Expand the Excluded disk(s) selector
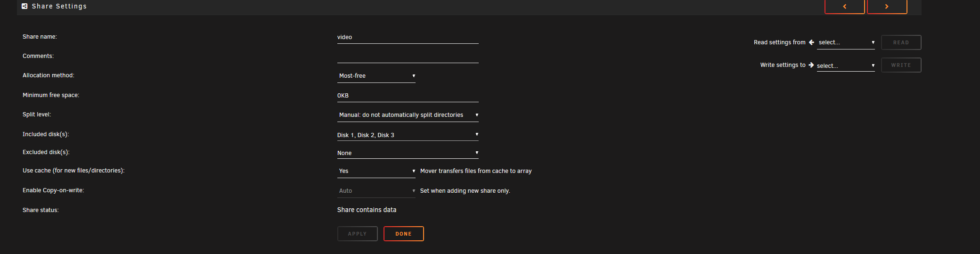The image size is (980, 254). point(408,153)
